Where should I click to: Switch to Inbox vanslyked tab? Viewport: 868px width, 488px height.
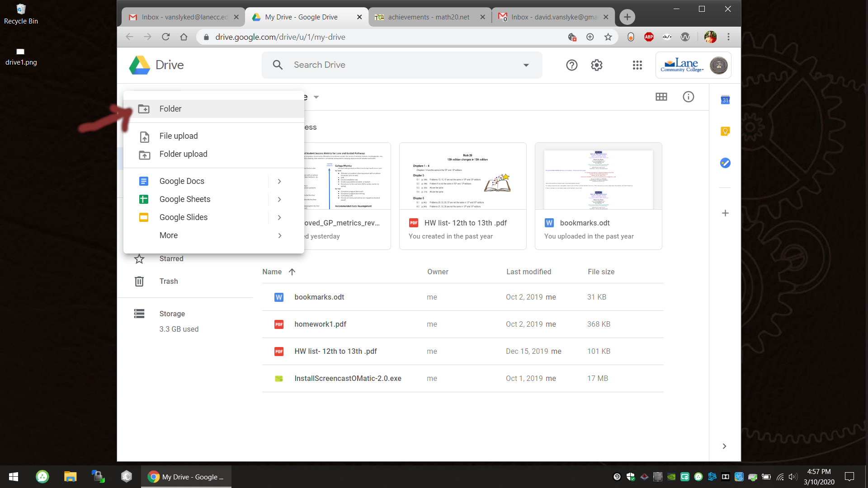pyautogui.click(x=184, y=17)
